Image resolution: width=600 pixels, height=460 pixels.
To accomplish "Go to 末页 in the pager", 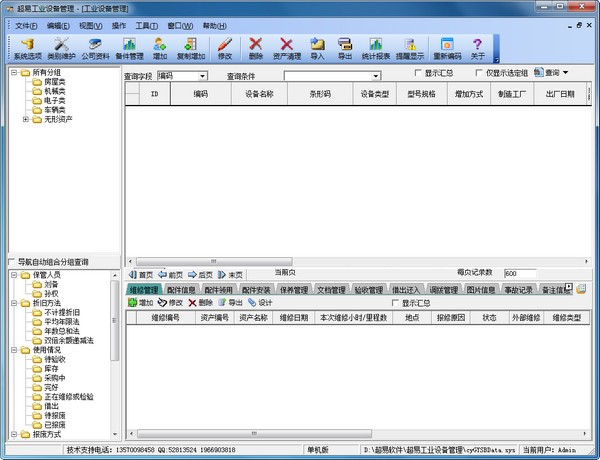I will [230, 274].
